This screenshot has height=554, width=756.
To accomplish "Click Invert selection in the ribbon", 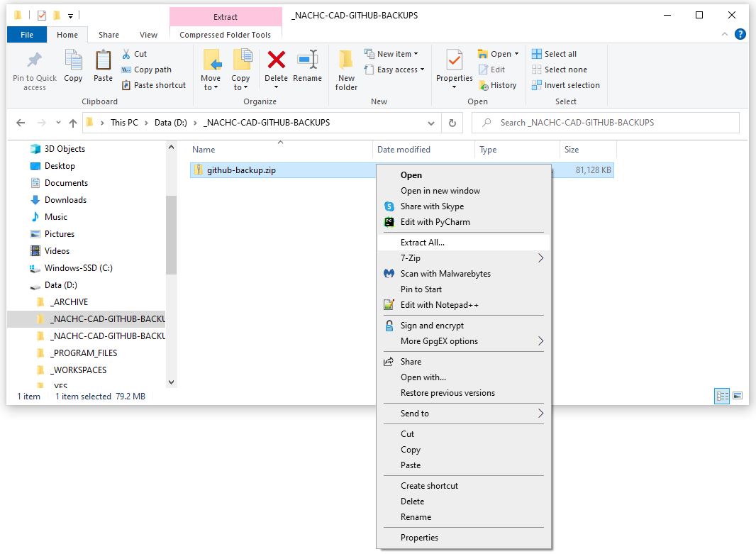I will 565,85.
